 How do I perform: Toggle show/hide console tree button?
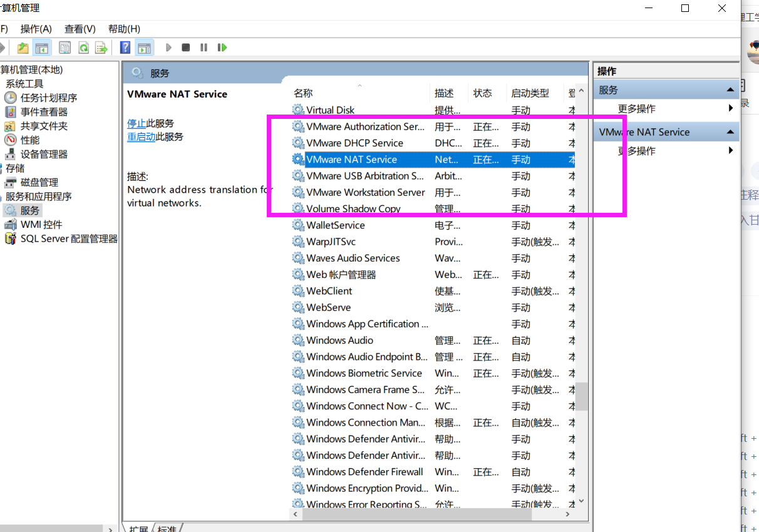point(42,48)
